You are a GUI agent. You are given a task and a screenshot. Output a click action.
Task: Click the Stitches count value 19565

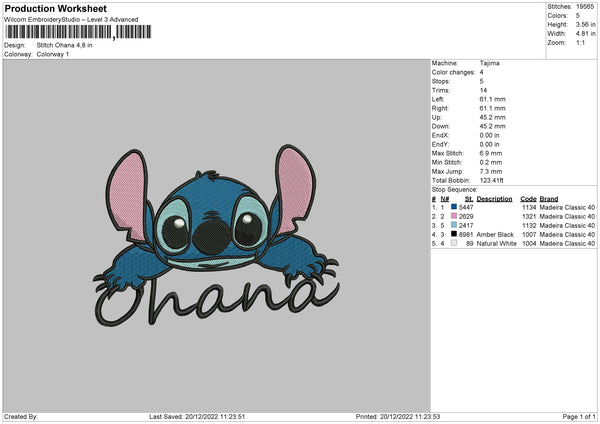pyautogui.click(x=585, y=7)
